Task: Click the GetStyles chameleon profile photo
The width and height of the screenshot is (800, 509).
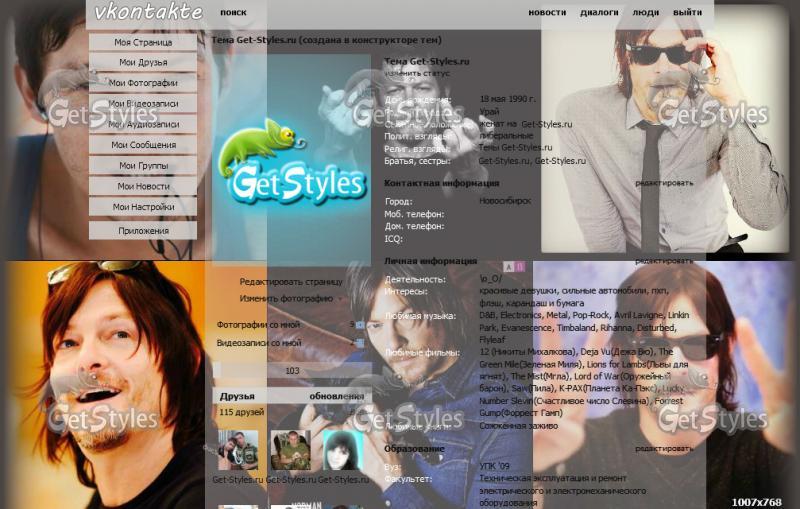Action: click(x=291, y=158)
